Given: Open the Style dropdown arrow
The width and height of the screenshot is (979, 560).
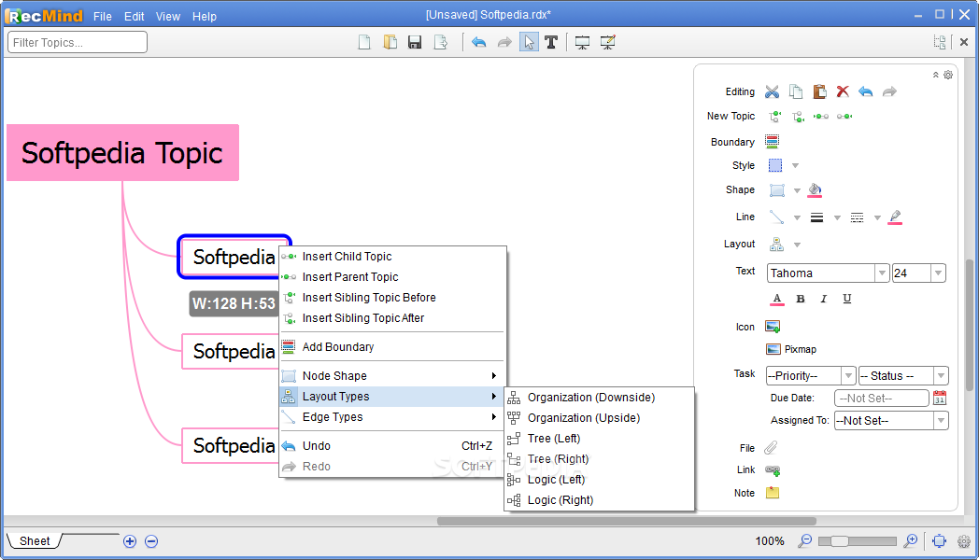Looking at the screenshot, I should tap(796, 166).
